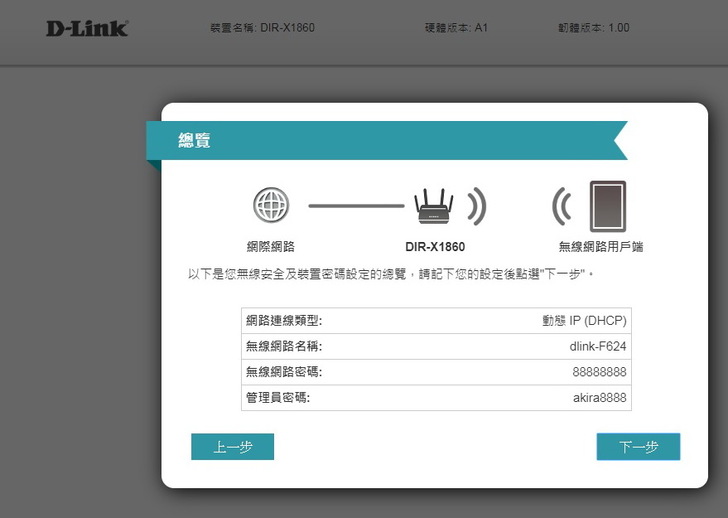728x518 pixels.
Task: Click the 網際網路 label
Action: pyautogui.click(x=271, y=246)
